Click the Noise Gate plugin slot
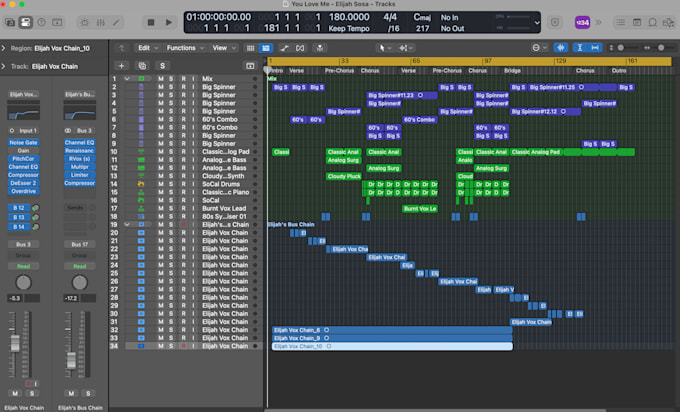The height and width of the screenshot is (412, 680). click(23, 143)
